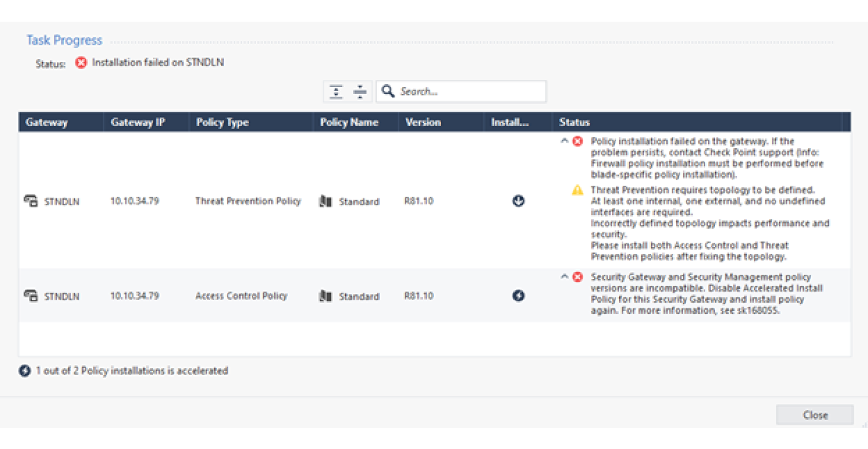
Task: Click the Task Progress heading
Action: coord(65,40)
